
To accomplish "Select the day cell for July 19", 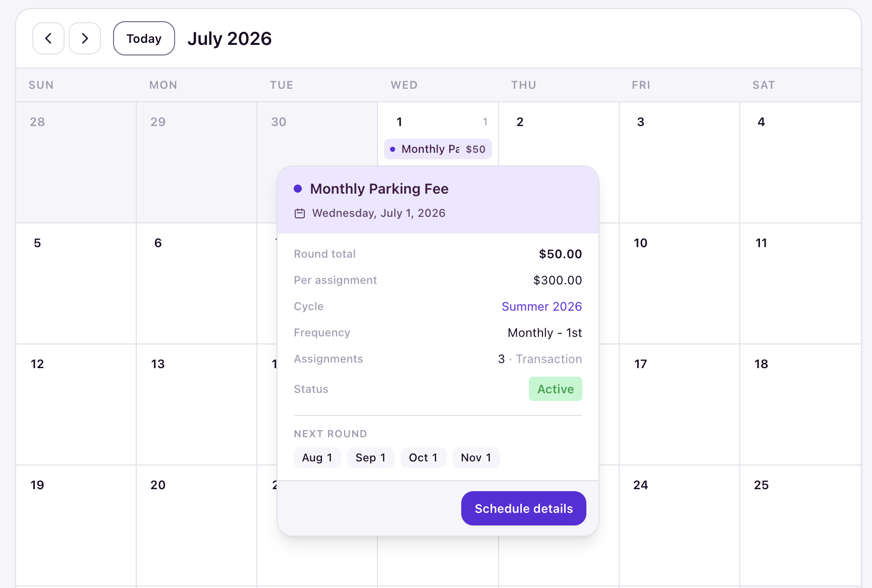I will [x=76, y=525].
